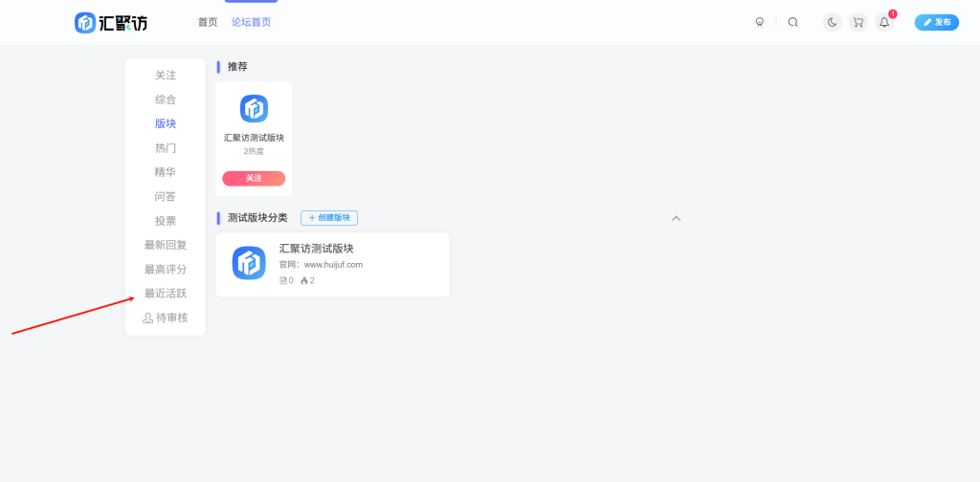This screenshot has width=980, height=482.
Task: Open 论坛首页 navigation item
Action: pos(252,23)
